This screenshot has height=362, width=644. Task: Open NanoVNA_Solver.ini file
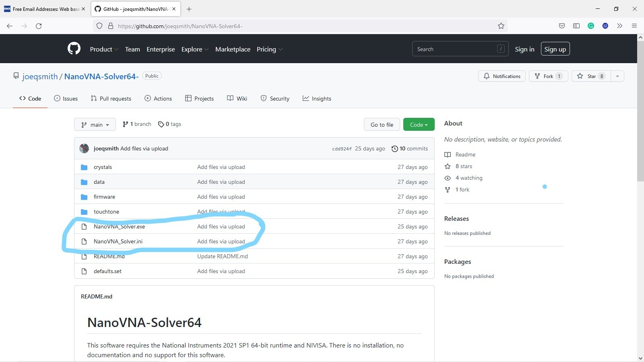point(118,241)
